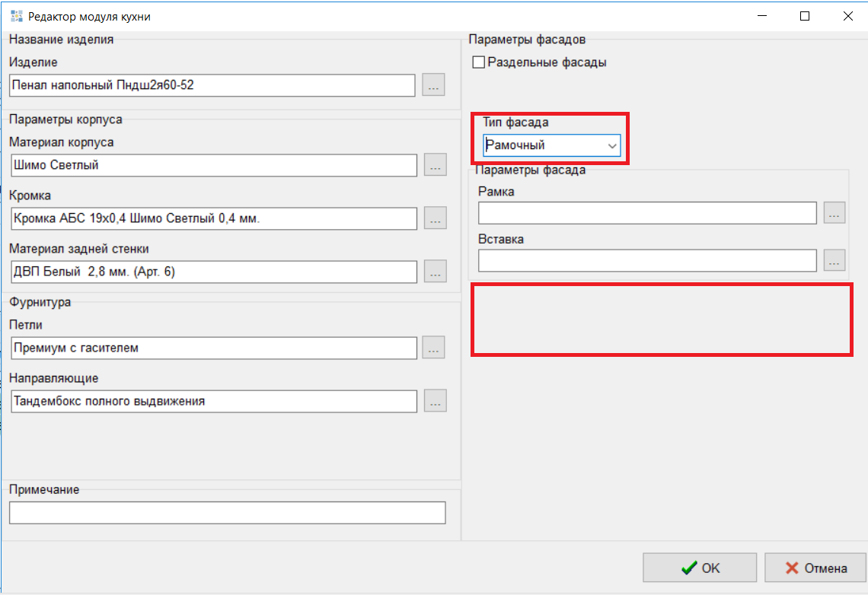This screenshot has width=868, height=595.
Task: Click the Петли hinges field
Action: [214, 348]
